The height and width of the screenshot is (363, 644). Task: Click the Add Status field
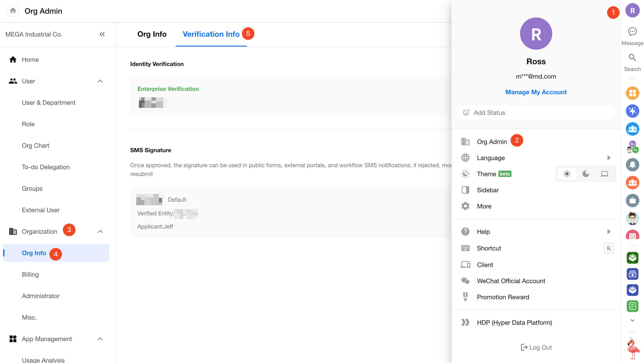pyautogui.click(x=536, y=113)
